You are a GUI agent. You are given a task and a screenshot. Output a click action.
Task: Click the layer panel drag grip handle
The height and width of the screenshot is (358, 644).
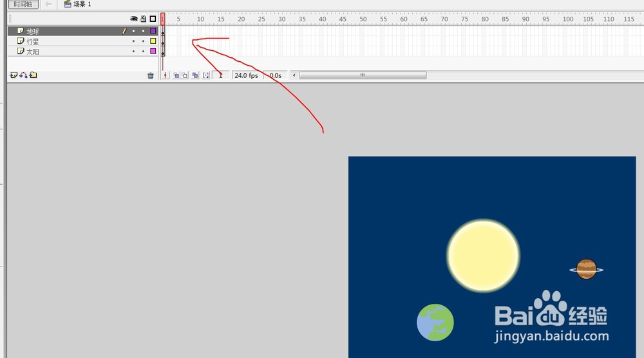pos(10,19)
